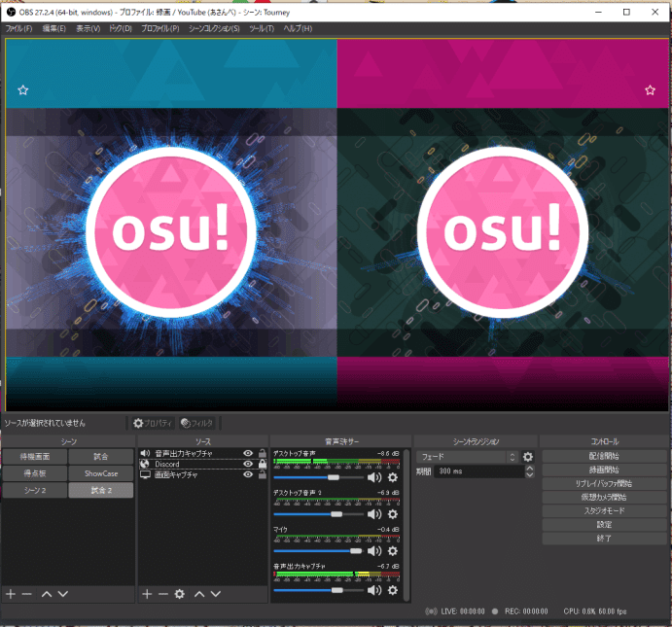Open マイク audio settings gear
Image resolution: width=672 pixels, height=627 pixels.
pyautogui.click(x=393, y=551)
